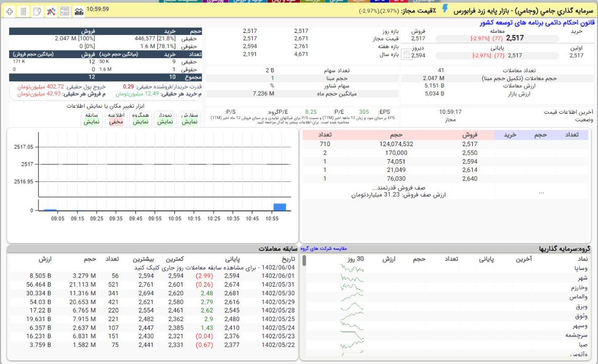The image size is (598, 364).
Task: Toggle سابقه panel display
Action: pyautogui.click(x=92, y=119)
